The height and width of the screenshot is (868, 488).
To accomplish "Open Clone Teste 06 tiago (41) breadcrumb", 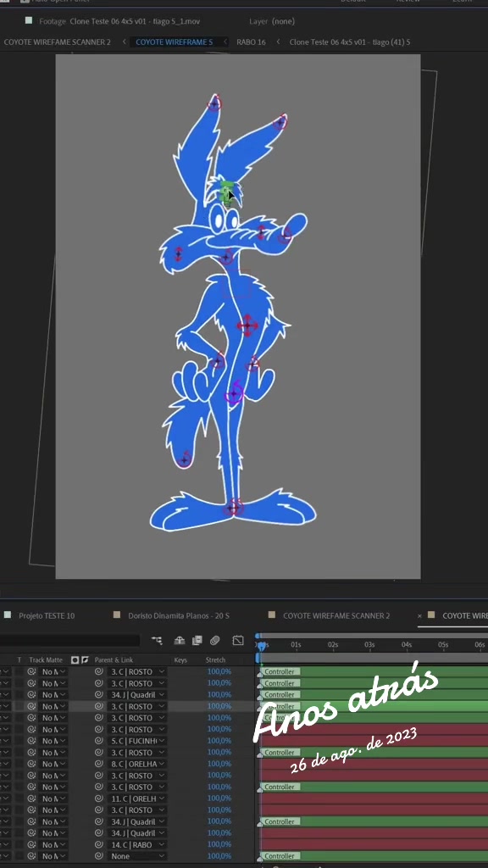I will [x=350, y=42].
